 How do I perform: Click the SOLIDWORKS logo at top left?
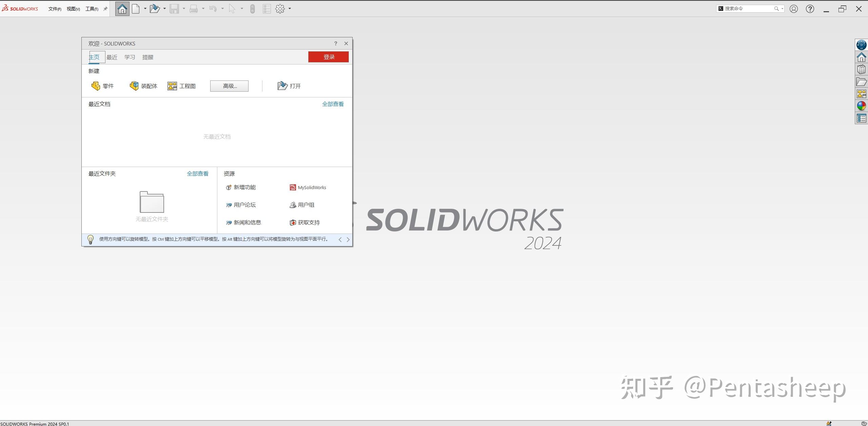pyautogui.click(x=20, y=8)
